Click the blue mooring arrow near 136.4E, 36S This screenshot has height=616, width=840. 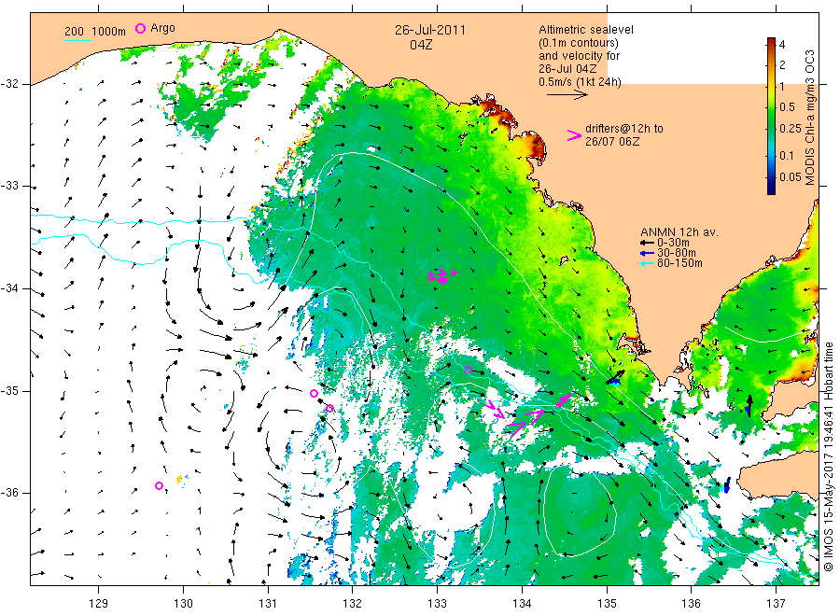pyautogui.click(x=727, y=485)
